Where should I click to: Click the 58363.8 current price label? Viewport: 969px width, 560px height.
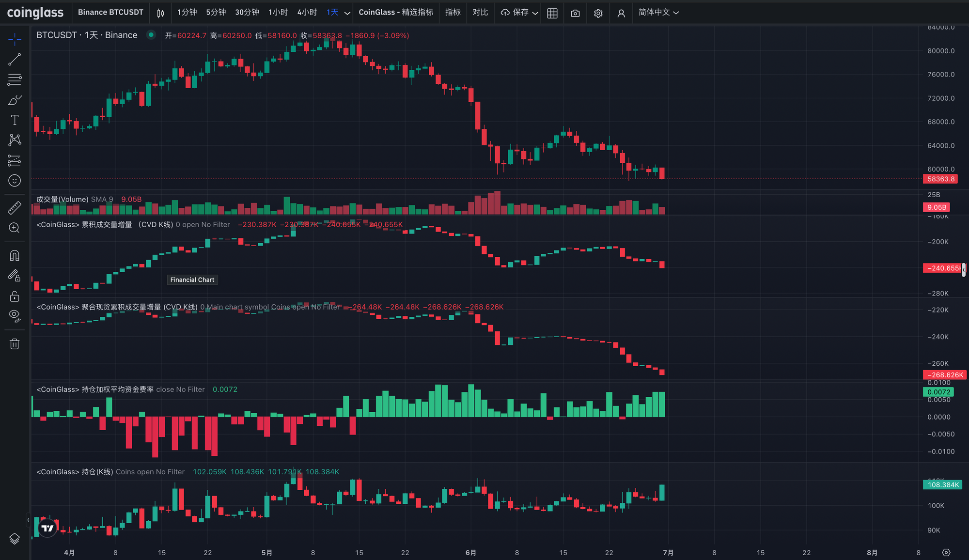pos(941,179)
